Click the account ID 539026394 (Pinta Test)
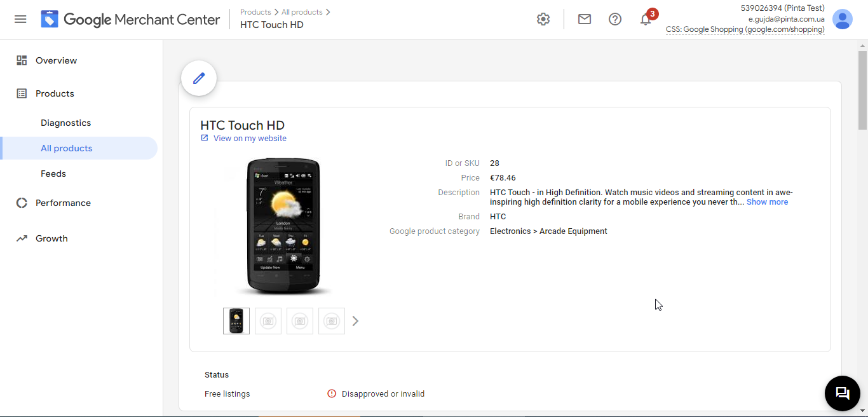The width and height of the screenshot is (868, 417). pyautogui.click(x=783, y=8)
